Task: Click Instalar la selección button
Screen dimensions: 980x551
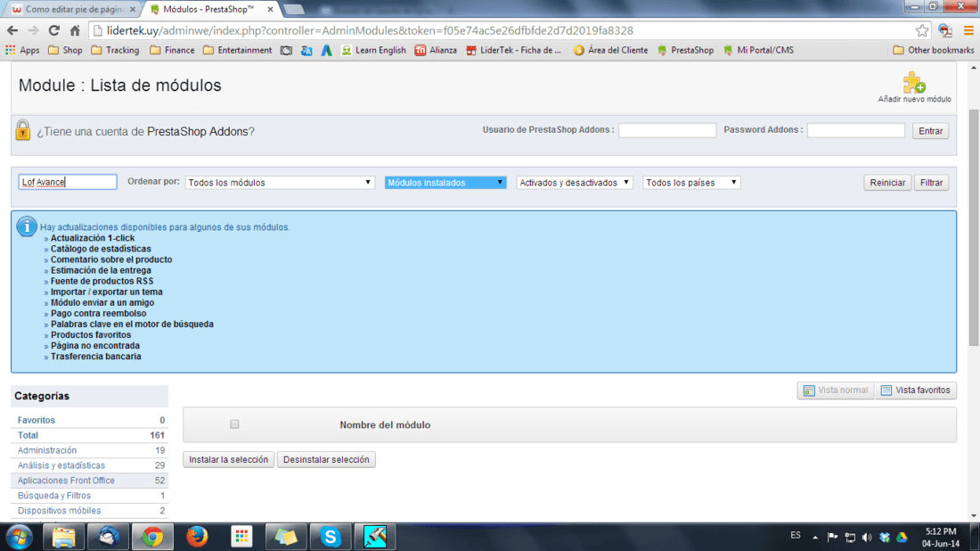Action: coord(228,460)
